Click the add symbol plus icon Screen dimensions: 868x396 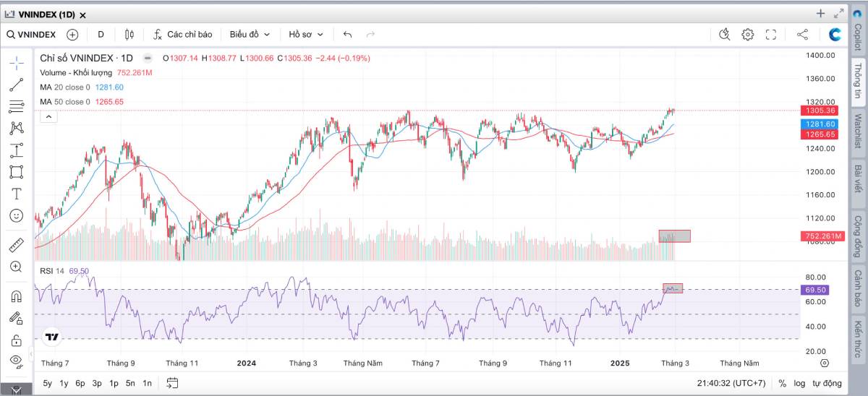click(72, 34)
